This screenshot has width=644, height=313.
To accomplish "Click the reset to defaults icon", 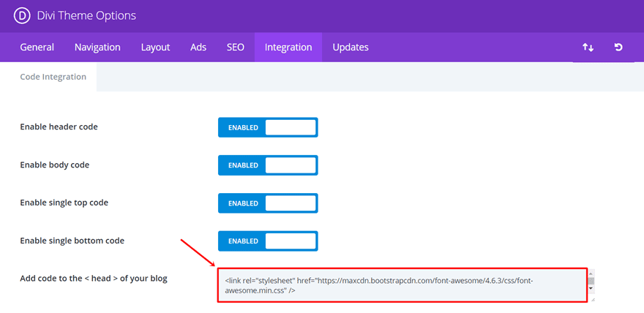I will coord(618,48).
